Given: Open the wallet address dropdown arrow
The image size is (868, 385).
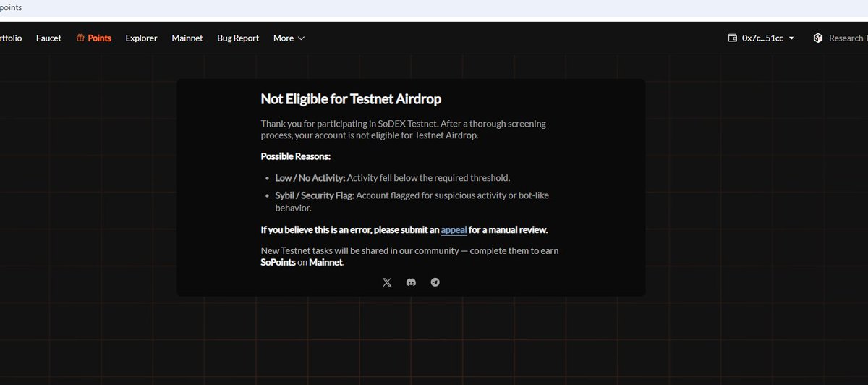Looking at the screenshot, I should click(791, 38).
